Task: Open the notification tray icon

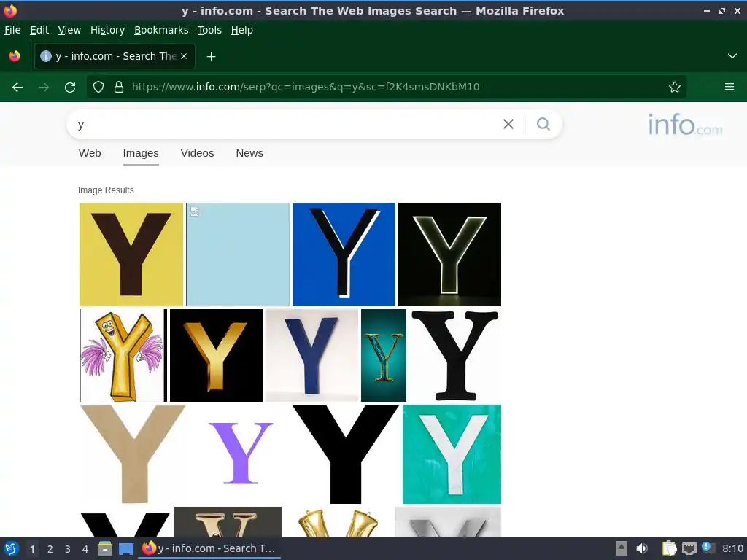Action: coord(708,548)
